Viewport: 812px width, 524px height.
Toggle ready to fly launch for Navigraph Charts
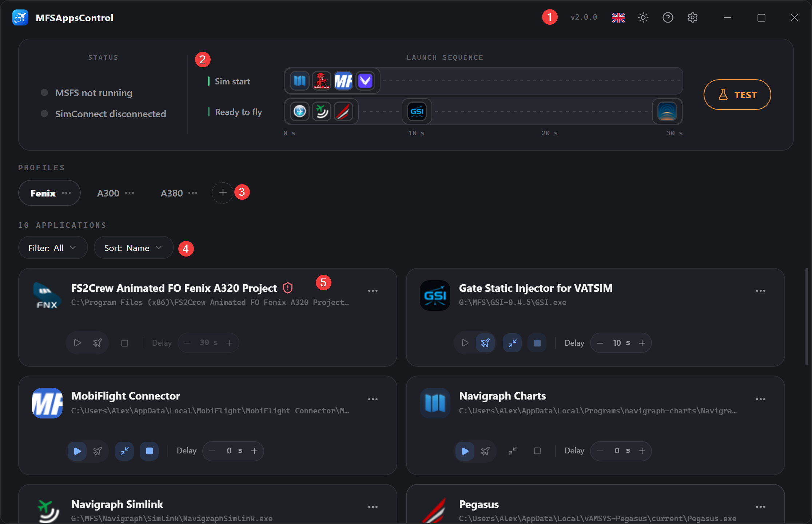click(485, 451)
